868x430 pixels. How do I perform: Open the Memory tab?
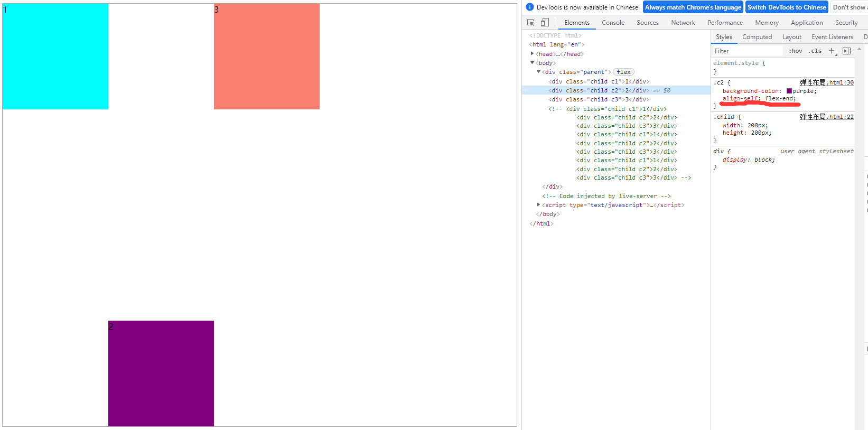(x=767, y=23)
